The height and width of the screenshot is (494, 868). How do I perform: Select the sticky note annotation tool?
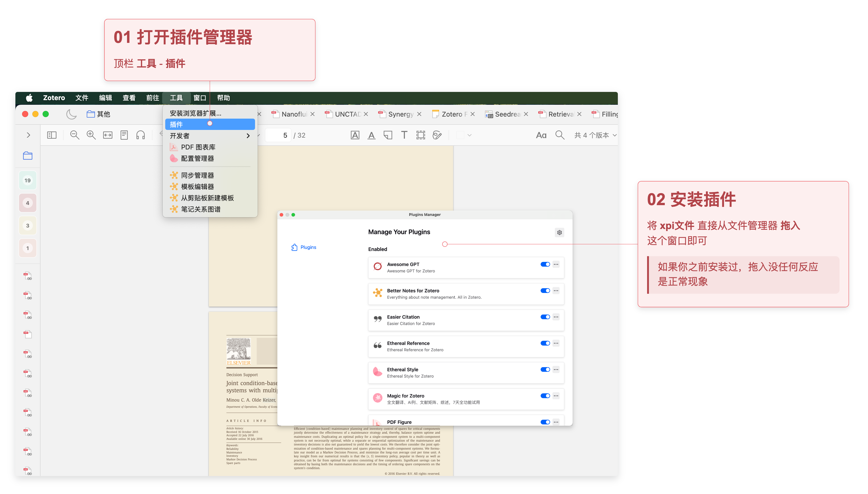coord(388,135)
